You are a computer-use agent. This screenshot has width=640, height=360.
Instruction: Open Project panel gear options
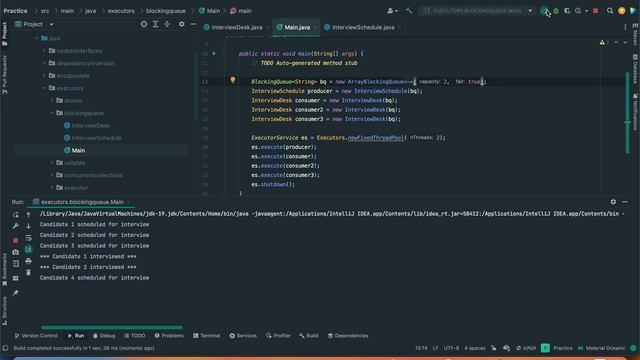point(182,24)
